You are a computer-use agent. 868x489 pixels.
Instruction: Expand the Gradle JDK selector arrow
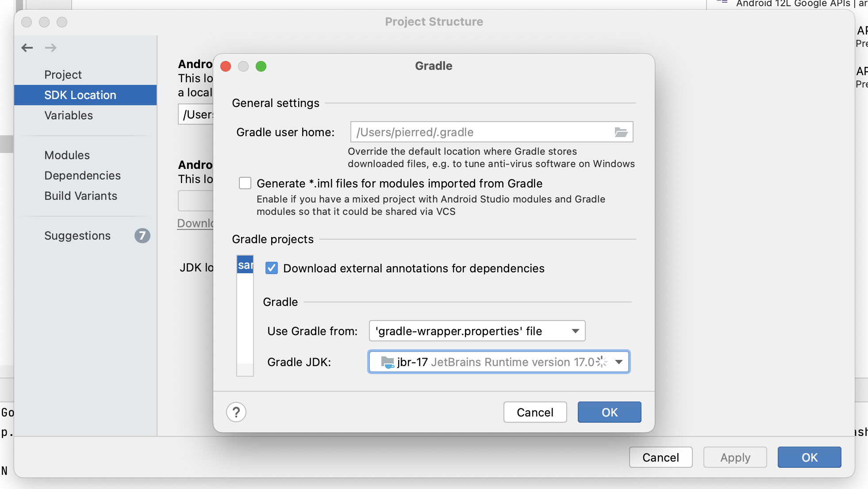[x=618, y=362]
